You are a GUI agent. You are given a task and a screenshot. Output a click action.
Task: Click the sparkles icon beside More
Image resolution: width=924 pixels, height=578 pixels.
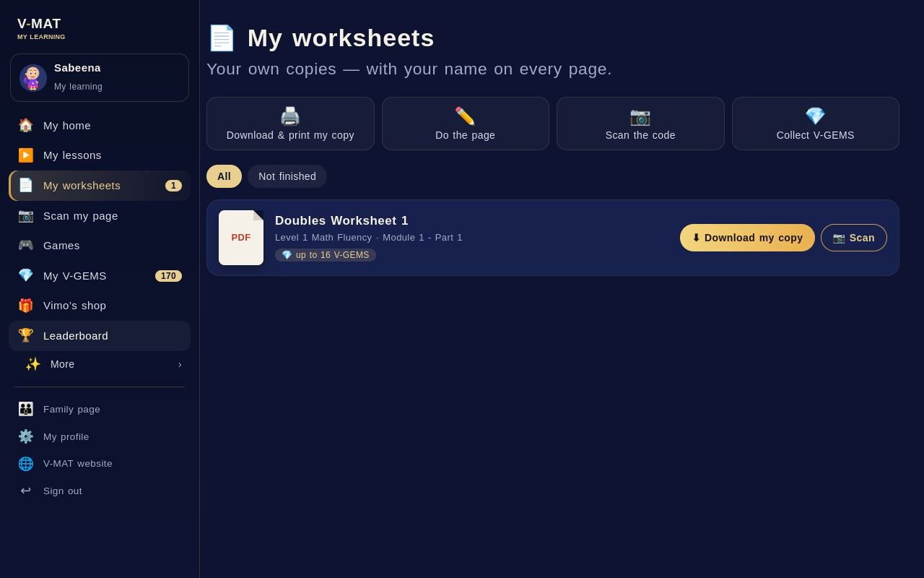[x=33, y=364]
